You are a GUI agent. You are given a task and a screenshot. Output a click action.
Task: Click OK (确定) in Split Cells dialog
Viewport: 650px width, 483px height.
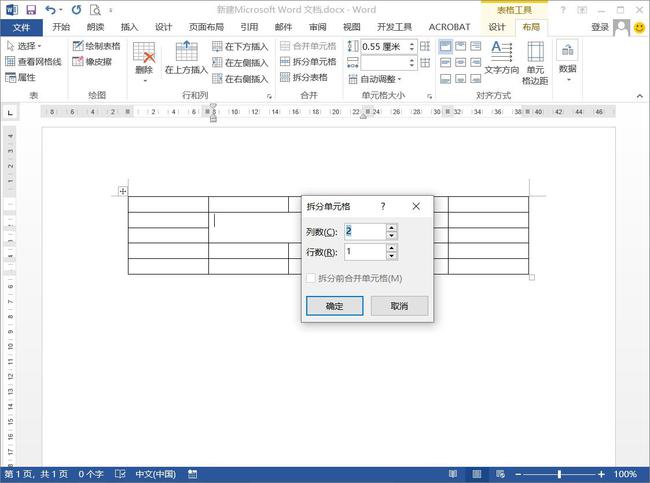tap(334, 306)
